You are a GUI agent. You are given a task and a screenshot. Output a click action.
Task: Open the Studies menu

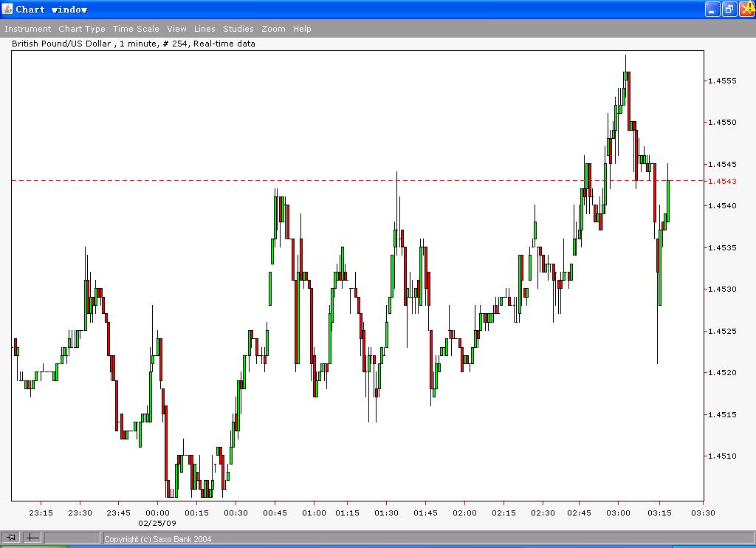click(x=238, y=29)
